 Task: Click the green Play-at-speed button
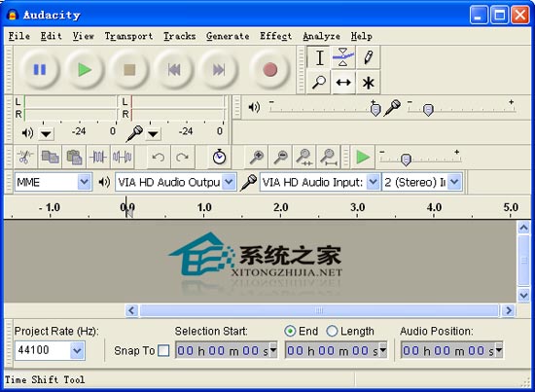click(x=363, y=158)
